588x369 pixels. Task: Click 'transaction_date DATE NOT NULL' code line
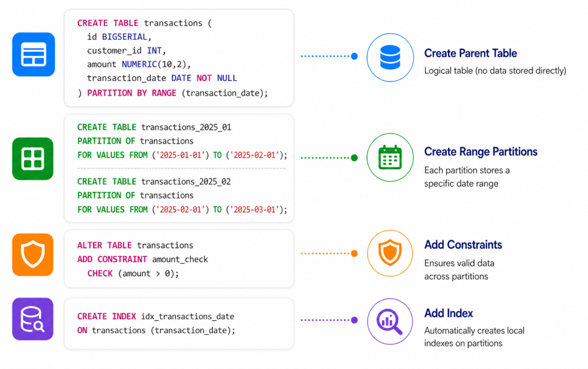[162, 78]
